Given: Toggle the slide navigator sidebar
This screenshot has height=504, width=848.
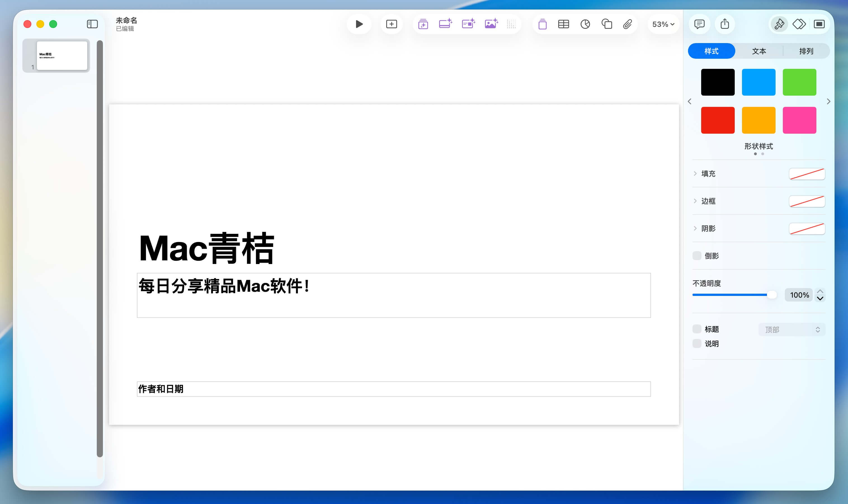Looking at the screenshot, I should [92, 24].
